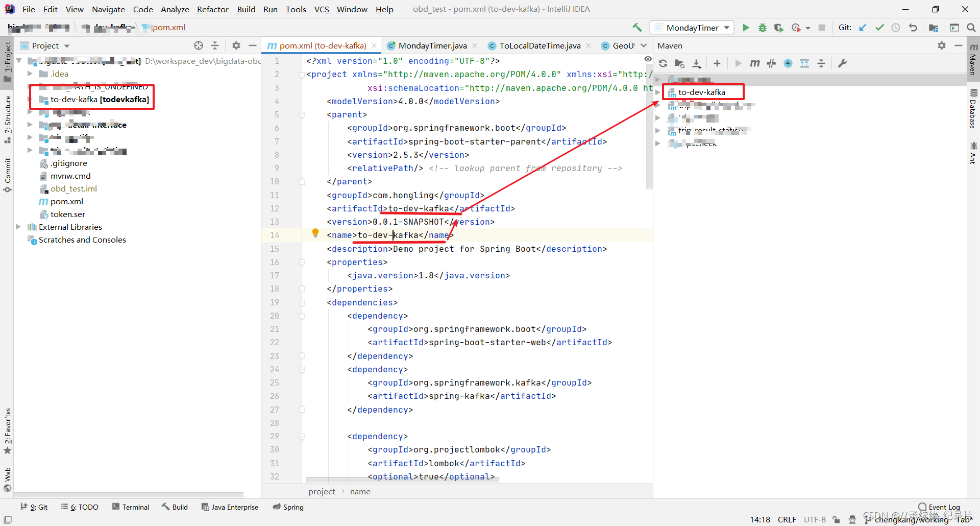Screen dimensions: 980x526
Task: Toggle the Z: Structure tool window
Action: (7, 119)
